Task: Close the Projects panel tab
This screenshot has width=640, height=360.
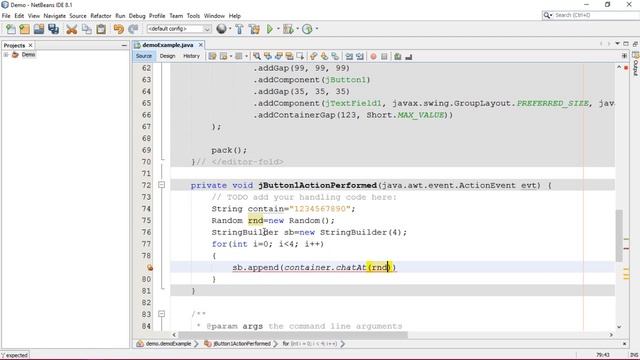Action: (30, 45)
